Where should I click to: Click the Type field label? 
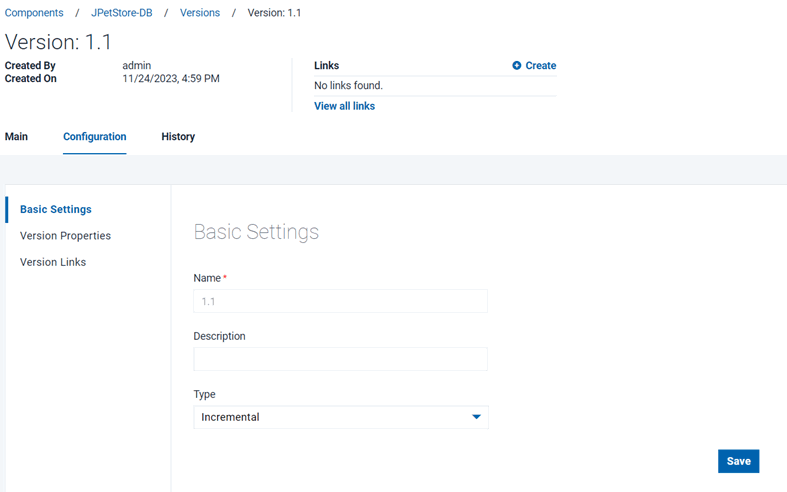click(x=204, y=394)
